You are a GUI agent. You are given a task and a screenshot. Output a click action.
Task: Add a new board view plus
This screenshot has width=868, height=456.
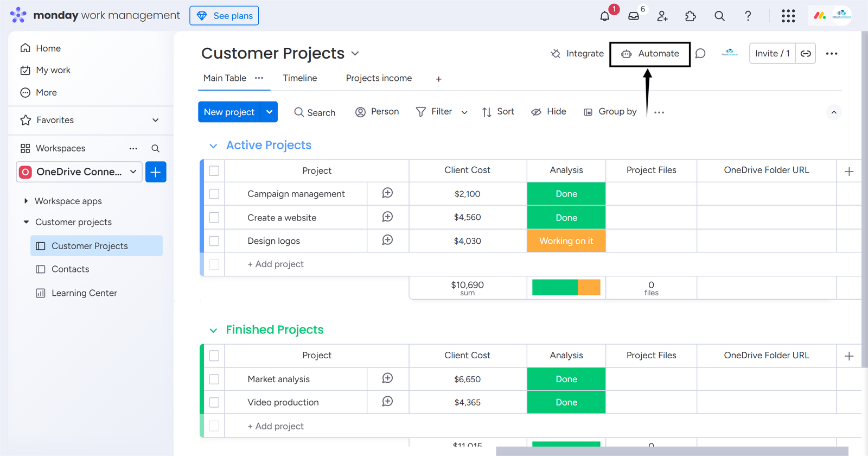(439, 79)
